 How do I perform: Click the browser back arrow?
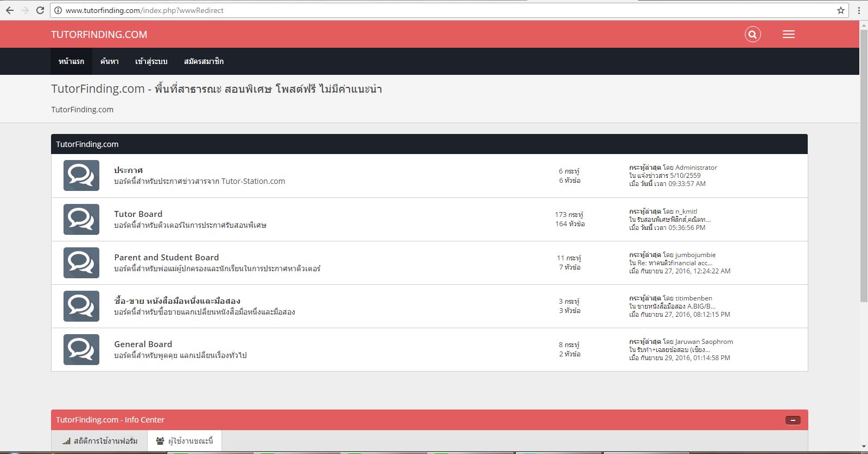(10, 10)
